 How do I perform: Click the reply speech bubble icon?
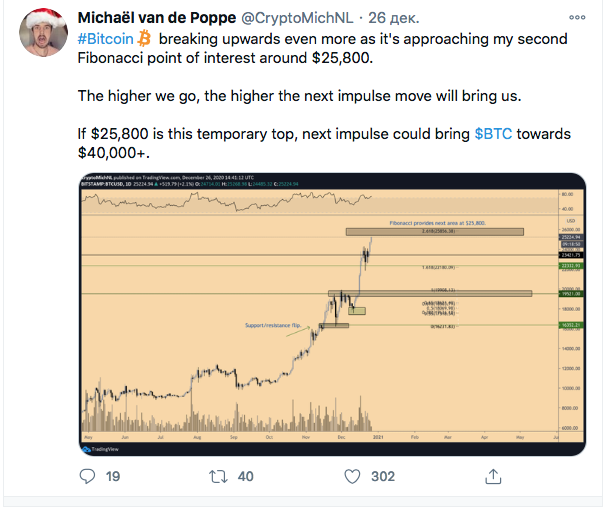pyautogui.click(x=84, y=478)
